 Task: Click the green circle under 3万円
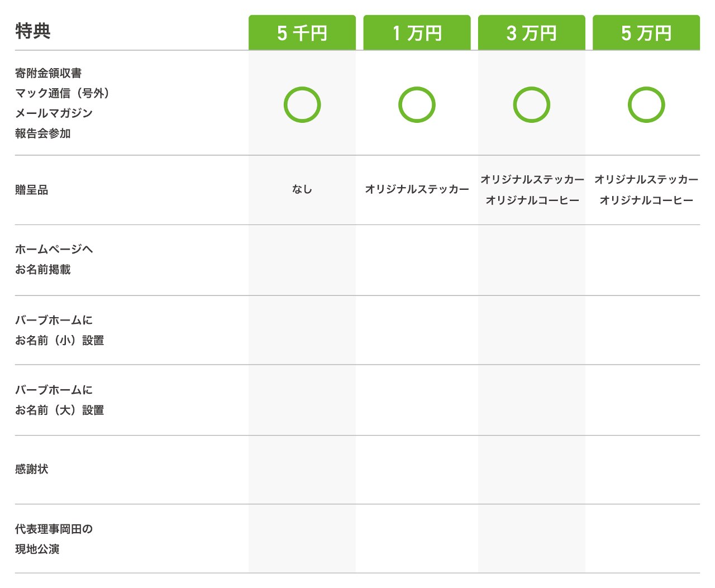532,104
